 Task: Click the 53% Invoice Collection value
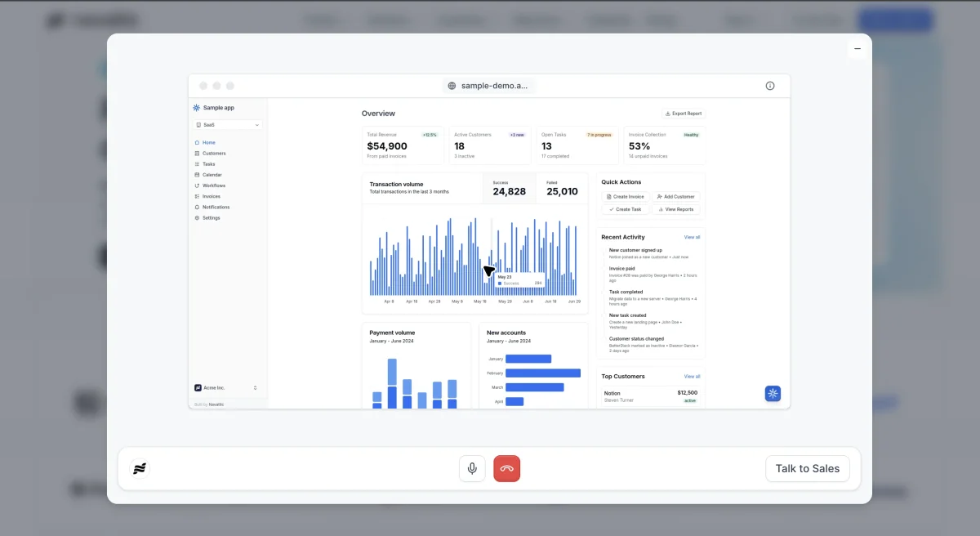click(639, 146)
